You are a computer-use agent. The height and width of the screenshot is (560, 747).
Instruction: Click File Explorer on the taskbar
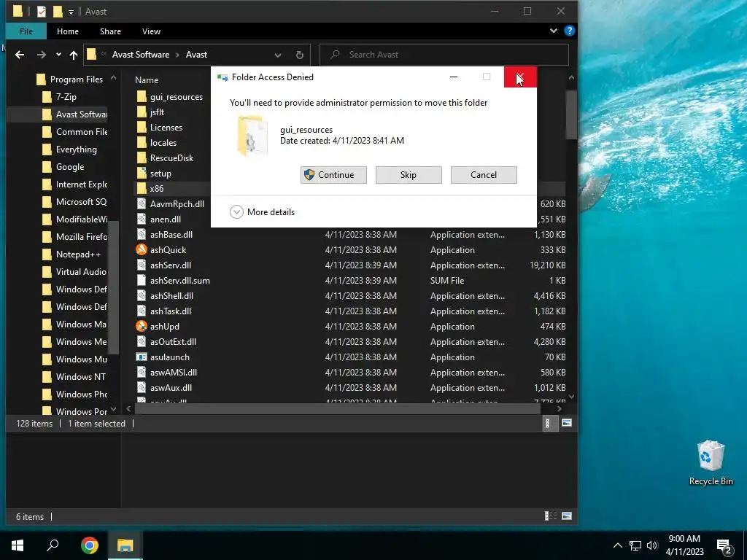125,545
